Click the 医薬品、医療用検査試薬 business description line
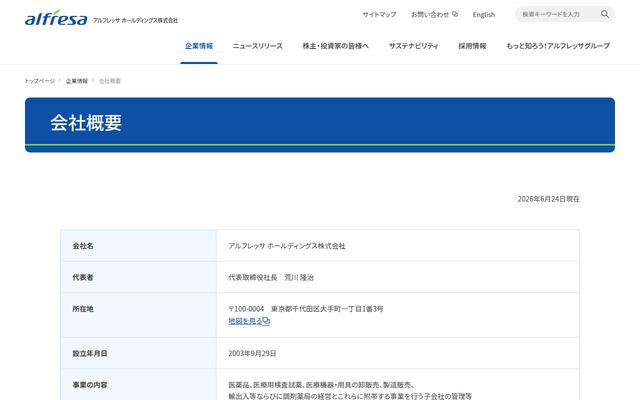The image size is (640, 400). 322,385
